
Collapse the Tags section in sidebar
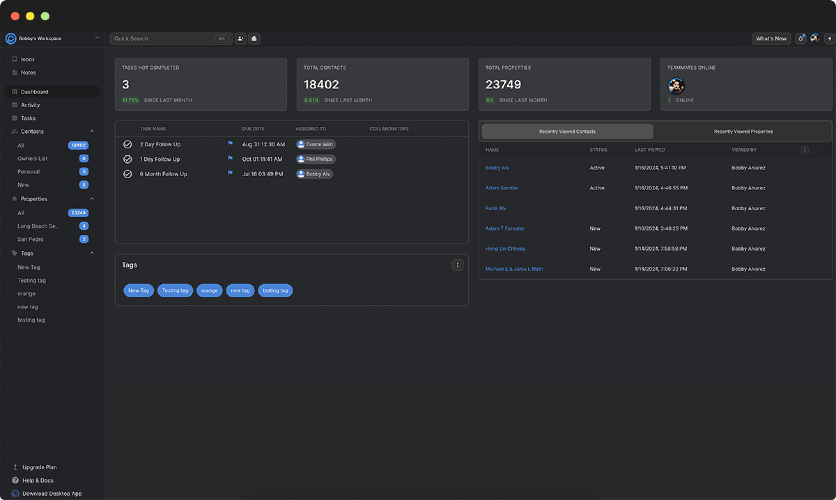92,253
